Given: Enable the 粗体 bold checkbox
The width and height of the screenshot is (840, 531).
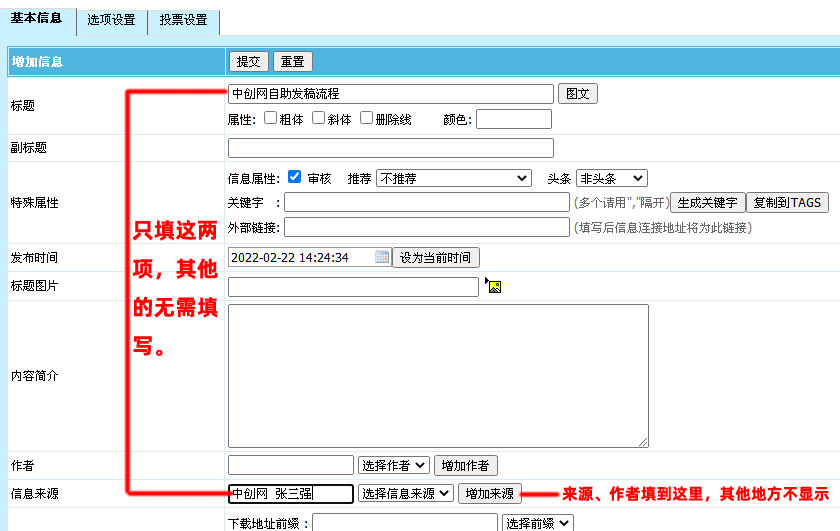Looking at the screenshot, I should coord(271,118).
